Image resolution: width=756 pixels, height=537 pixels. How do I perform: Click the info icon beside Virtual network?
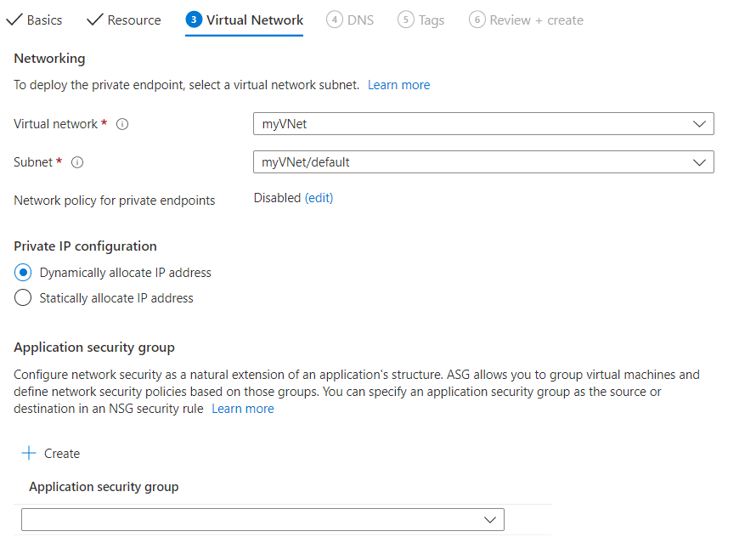coord(122,124)
